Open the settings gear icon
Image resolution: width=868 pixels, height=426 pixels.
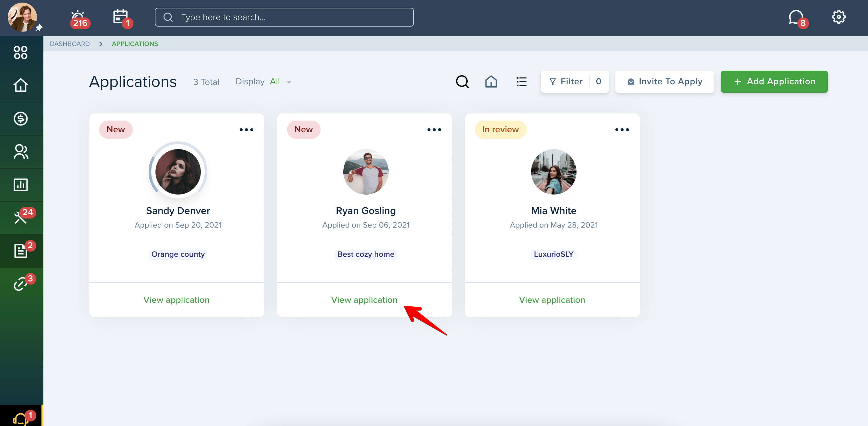point(838,17)
